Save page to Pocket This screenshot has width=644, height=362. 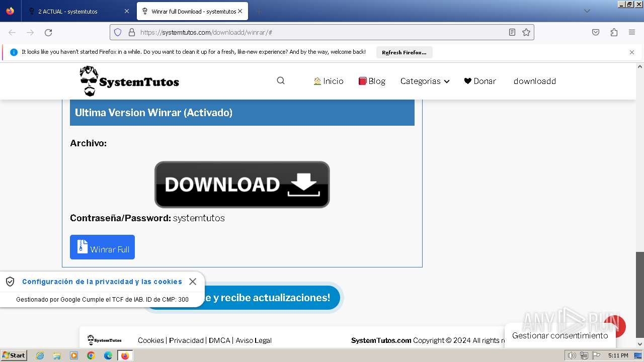coord(596,32)
